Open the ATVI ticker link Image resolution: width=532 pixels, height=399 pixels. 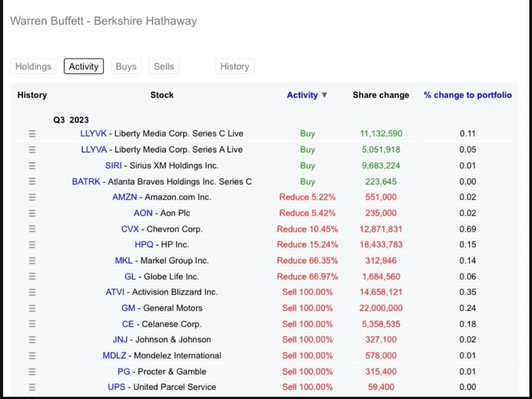coord(115,292)
